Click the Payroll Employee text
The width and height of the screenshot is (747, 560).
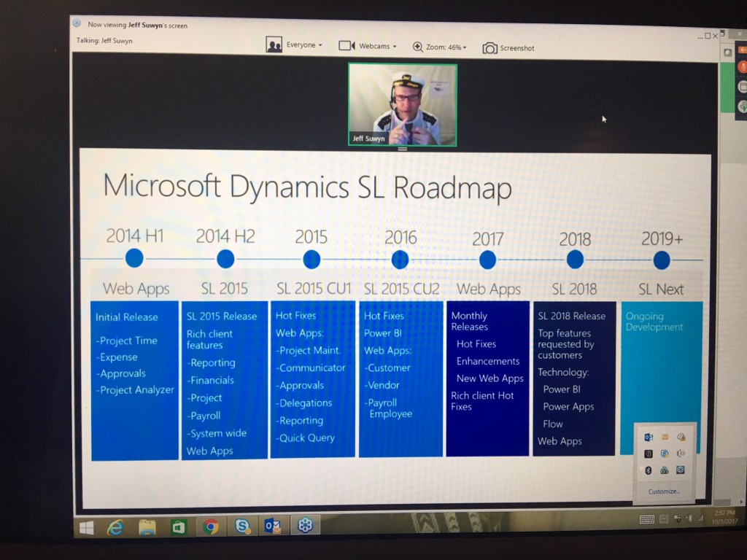388,408
